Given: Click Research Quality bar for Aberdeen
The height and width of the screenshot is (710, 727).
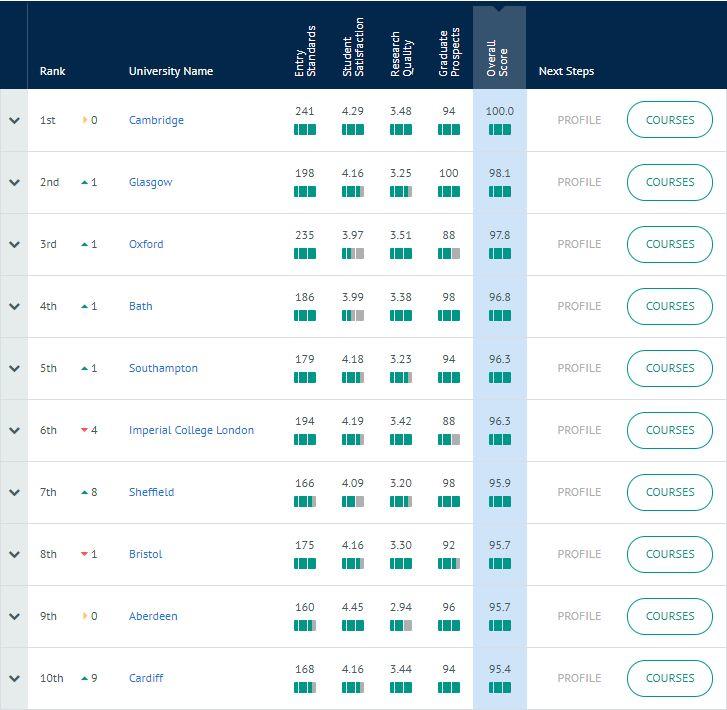Looking at the screenshot, I should point(401,626).
